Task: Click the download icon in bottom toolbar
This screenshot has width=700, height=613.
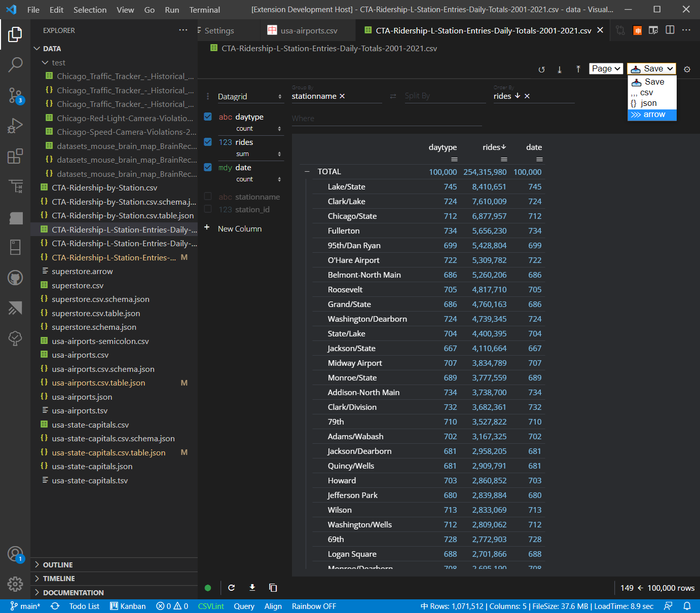Action: [x=252, y=588]
